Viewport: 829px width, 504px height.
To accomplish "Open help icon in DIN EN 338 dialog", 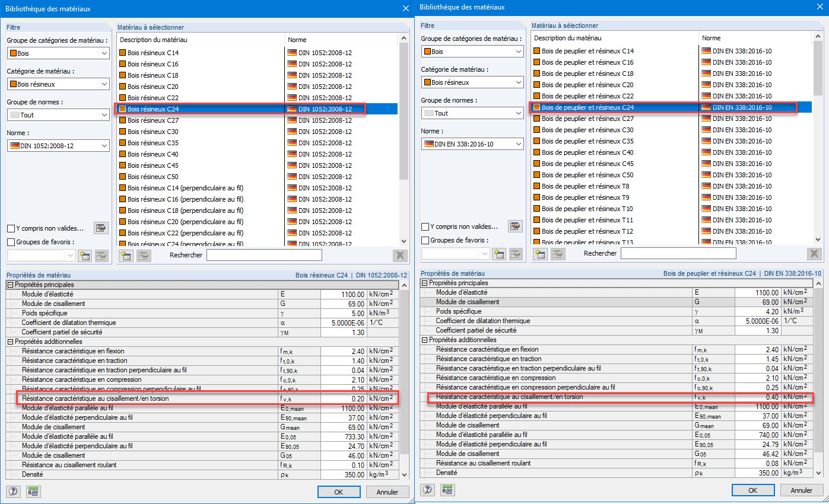I will pos(427,490).
